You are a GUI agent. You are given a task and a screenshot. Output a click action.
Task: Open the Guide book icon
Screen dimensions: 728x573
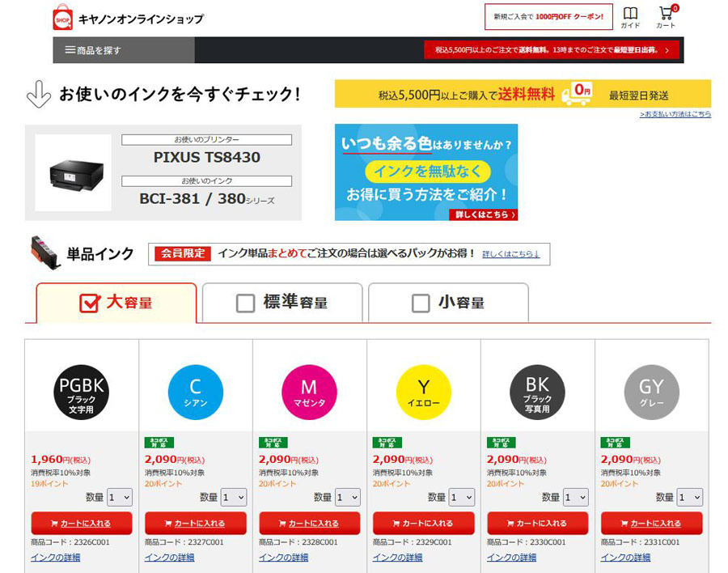[x=630, y=16]
